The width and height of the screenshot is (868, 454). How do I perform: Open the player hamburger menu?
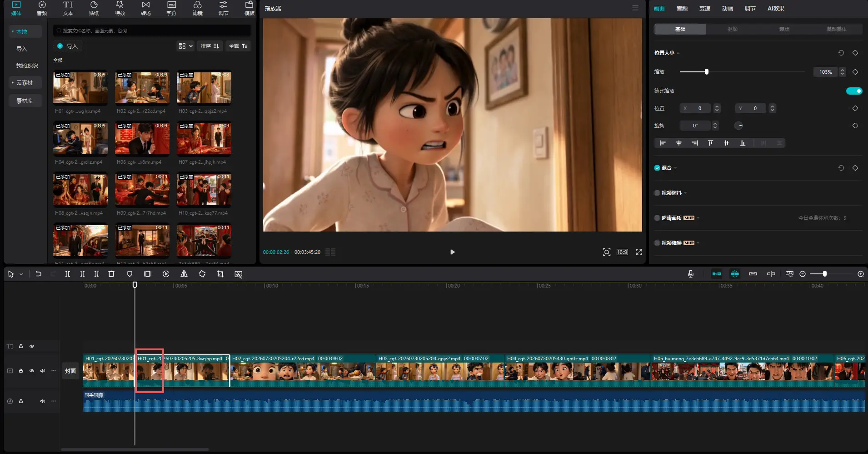(635, 8)
